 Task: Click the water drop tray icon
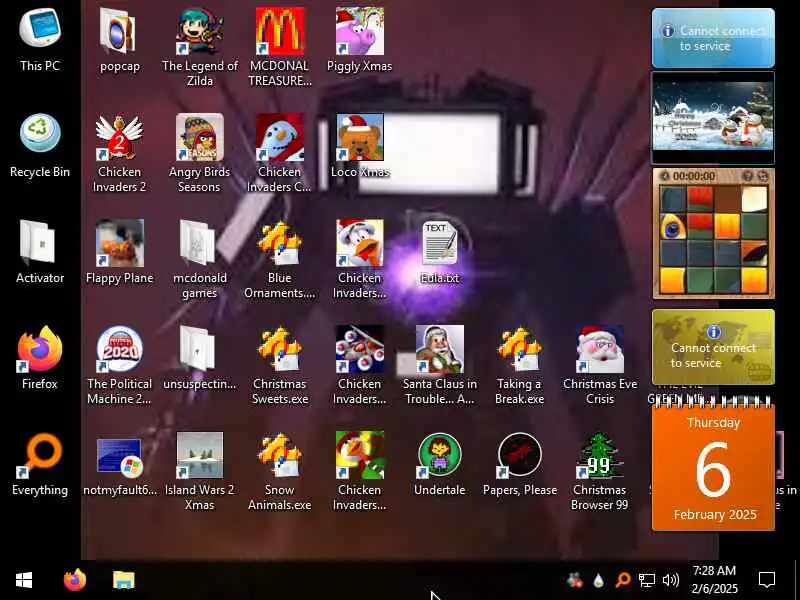point(598,580)
